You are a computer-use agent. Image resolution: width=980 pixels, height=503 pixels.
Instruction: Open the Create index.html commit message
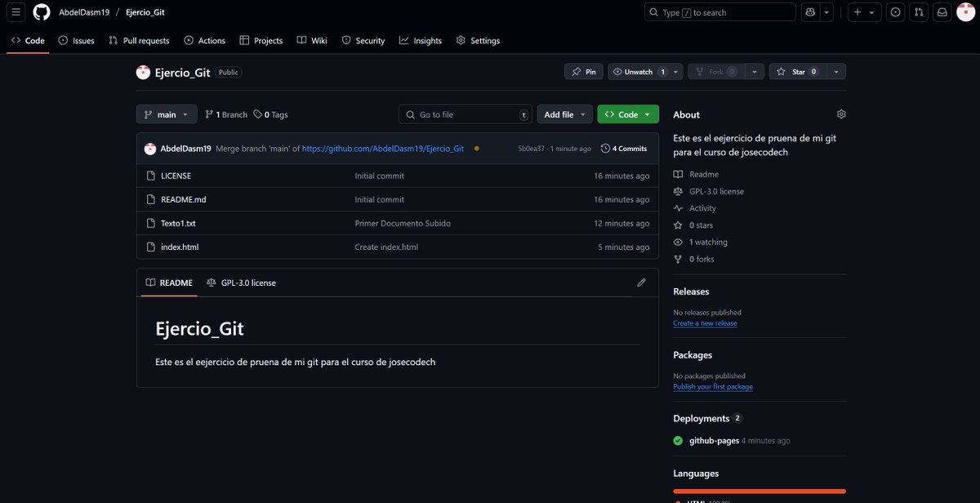tap(386, 247)
